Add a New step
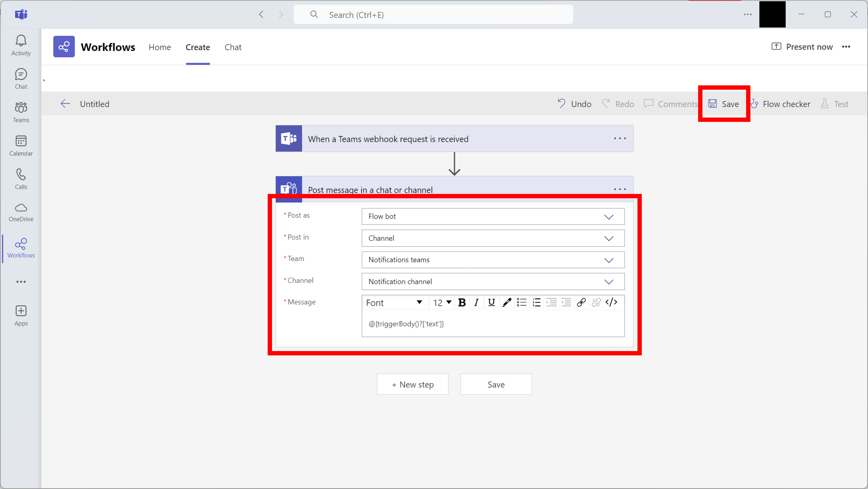The image size is (868, 489). coord(412,384)
